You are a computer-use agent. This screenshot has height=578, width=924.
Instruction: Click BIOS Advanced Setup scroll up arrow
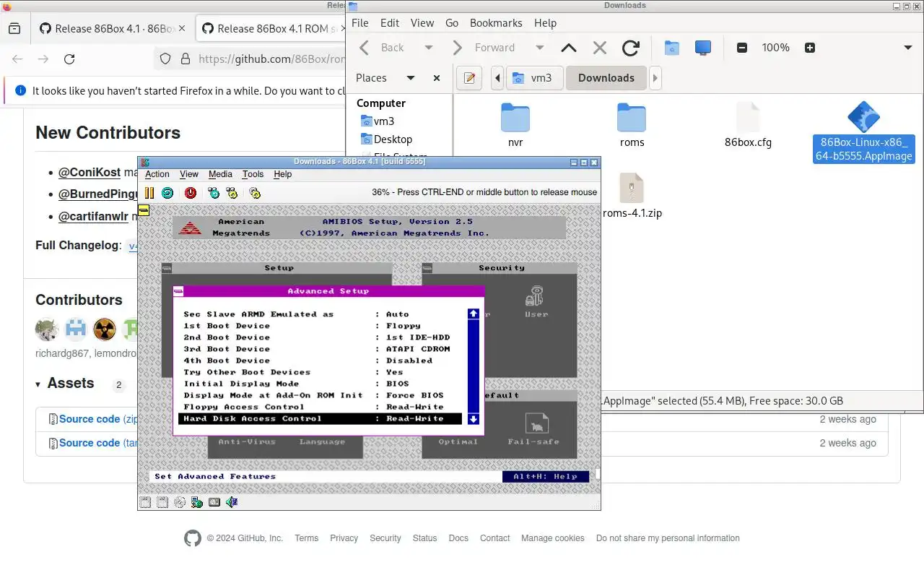pyautogui.click(x=474, y=314)
